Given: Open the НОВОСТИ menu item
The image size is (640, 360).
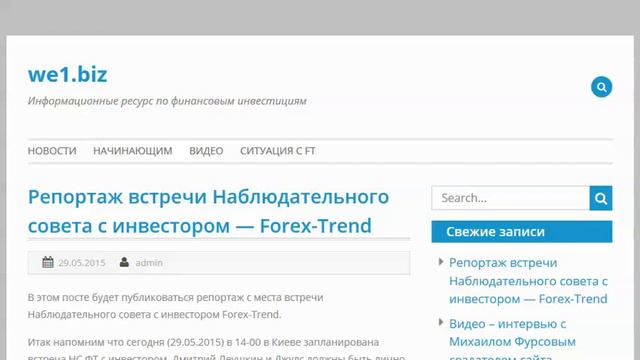Looking at the screenshot, I should click(x=52, y=151).
